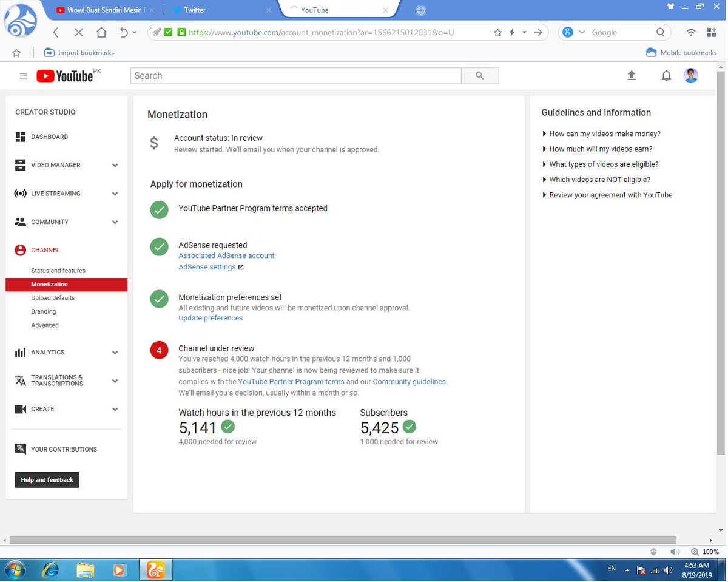Image resolution: width=728 pixels, height=582 pixels.
Task: Open Status and features page
Action: tap(58, 271)
